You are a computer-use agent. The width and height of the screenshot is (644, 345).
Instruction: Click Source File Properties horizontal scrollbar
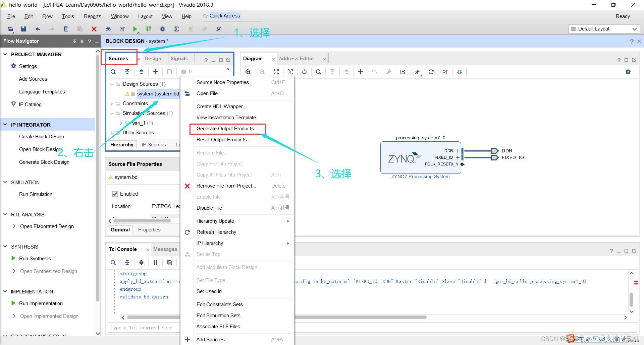click(142, 221)
